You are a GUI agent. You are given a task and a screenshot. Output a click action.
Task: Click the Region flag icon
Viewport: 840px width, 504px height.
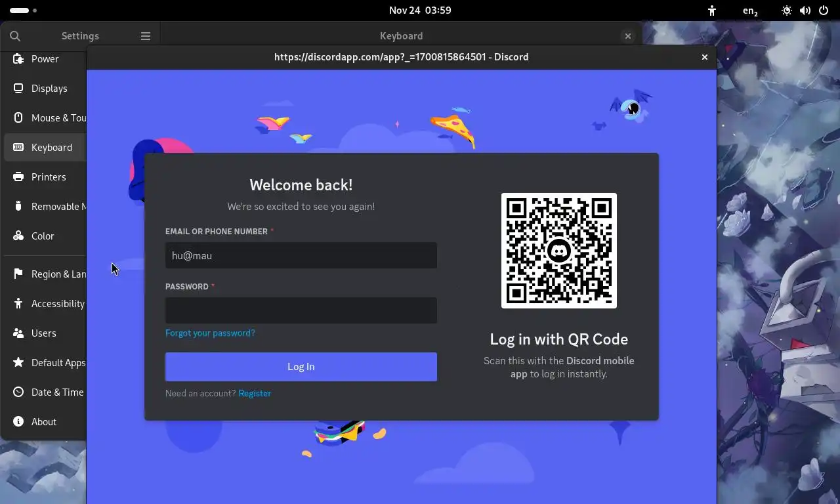[18, 274]
